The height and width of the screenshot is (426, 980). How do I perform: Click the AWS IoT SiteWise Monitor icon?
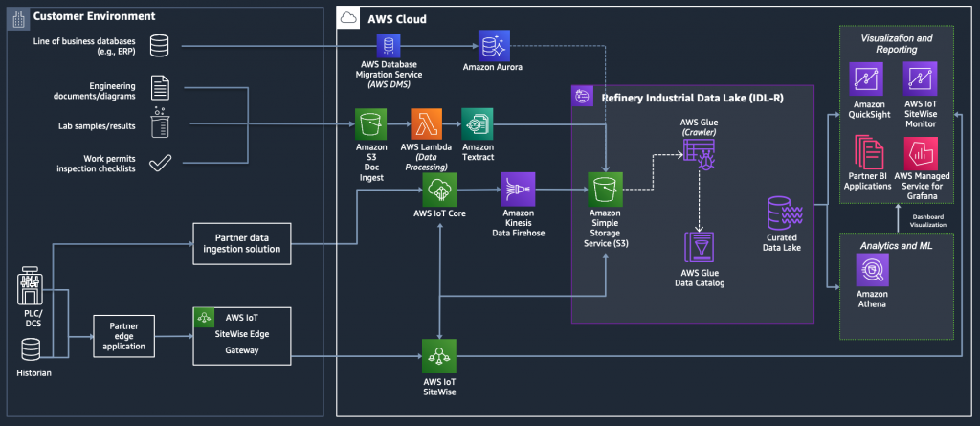(x=920, y=78)
